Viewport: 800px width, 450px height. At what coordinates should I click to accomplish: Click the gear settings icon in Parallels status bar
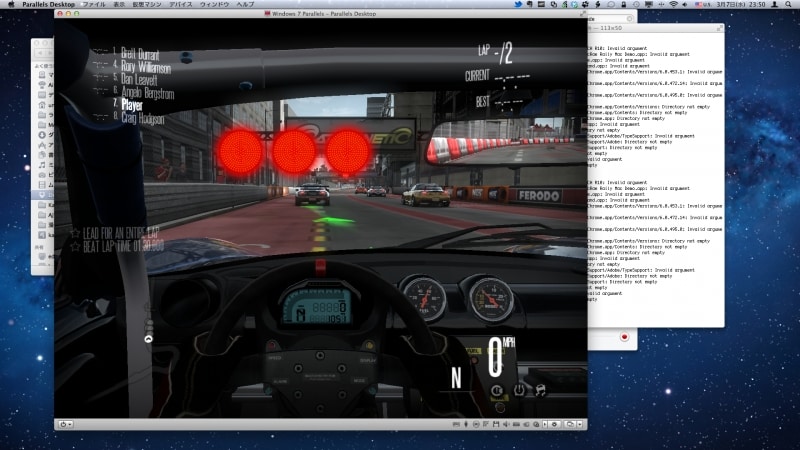[x=555, y=424]
